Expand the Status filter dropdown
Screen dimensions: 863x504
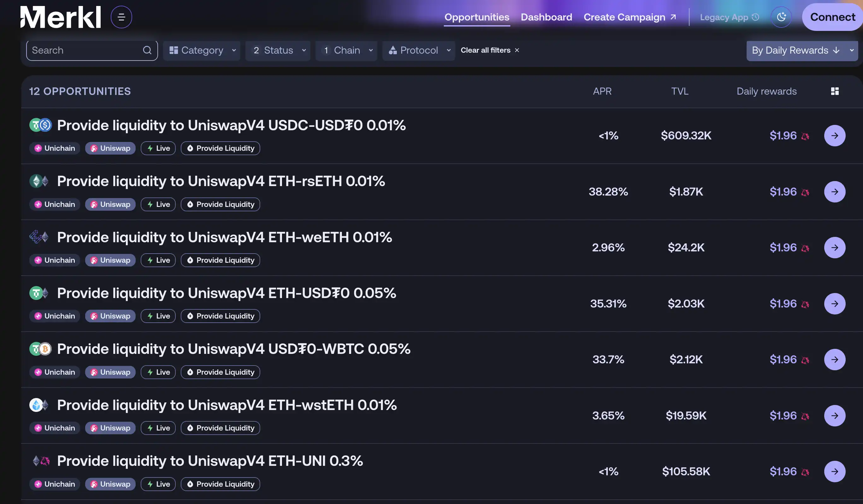(x=278, y=50)
